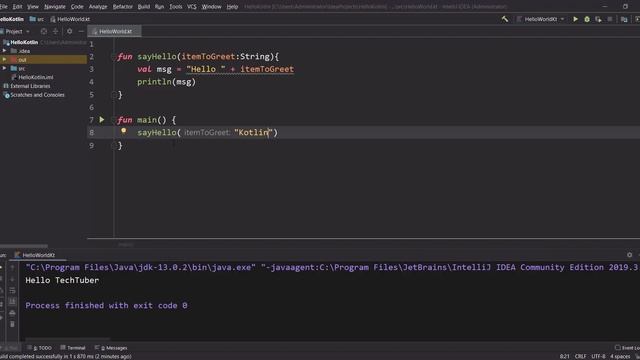The image size is (640, 360).
Task: Open Project Structure icon in top toolbar
Action: tap(624, 19)
